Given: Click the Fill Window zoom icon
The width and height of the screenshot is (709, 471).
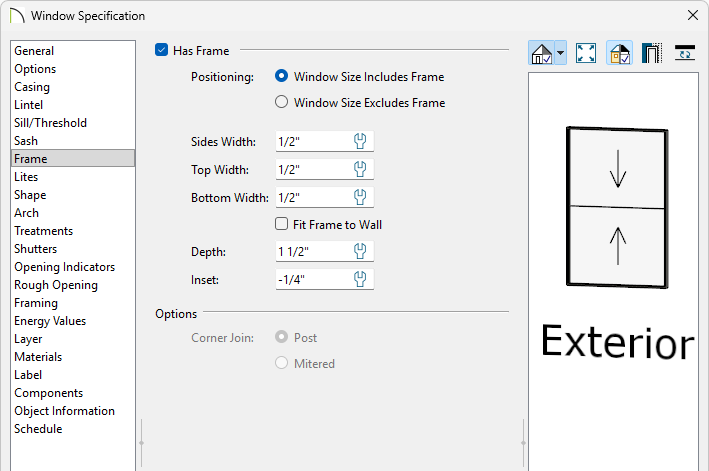Looking at the screenshot, I should pyautogui.click(x=586, y=53).
